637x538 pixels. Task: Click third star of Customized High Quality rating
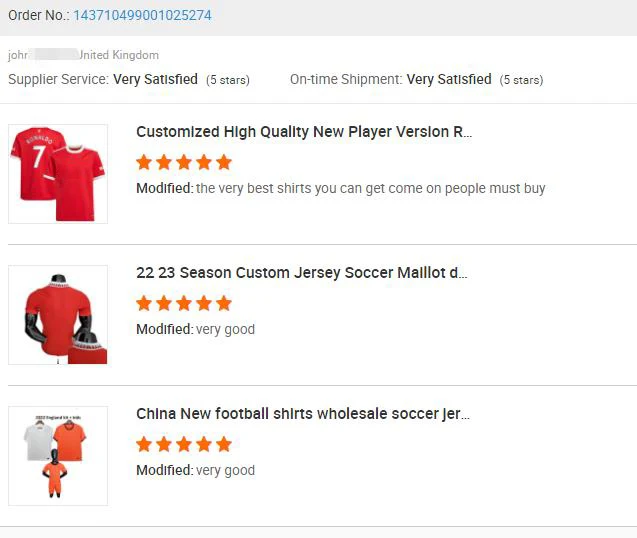click(184, 162)
